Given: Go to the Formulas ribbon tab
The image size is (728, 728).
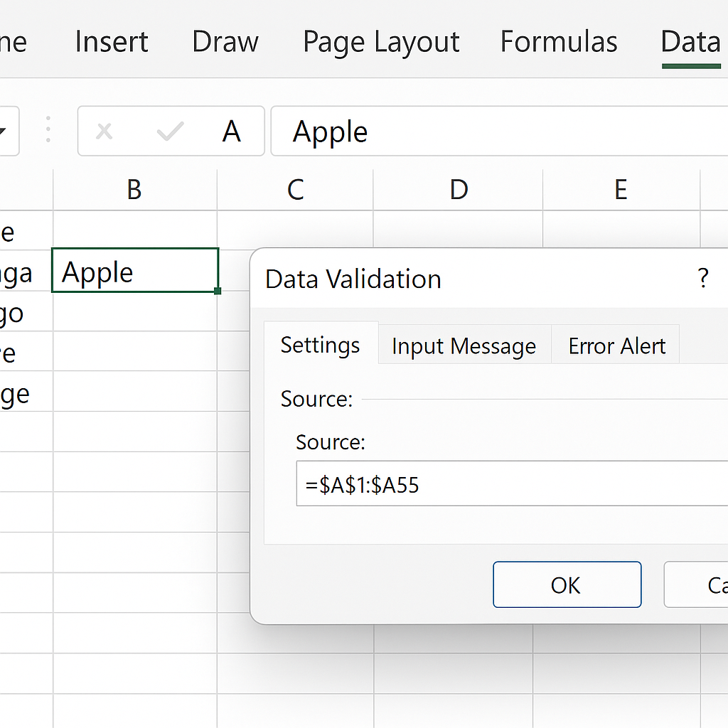Looking at the screenshot, I should [559, 42].
